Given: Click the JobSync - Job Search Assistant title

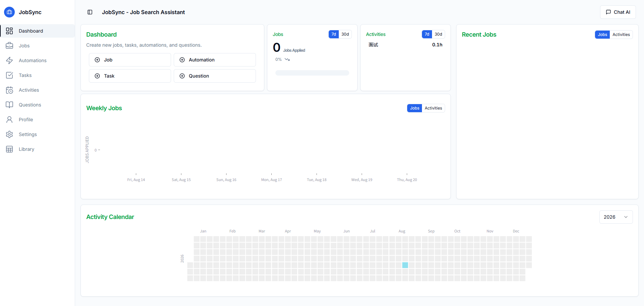Looking at the screenshot, I should click(x=143, y=12).
